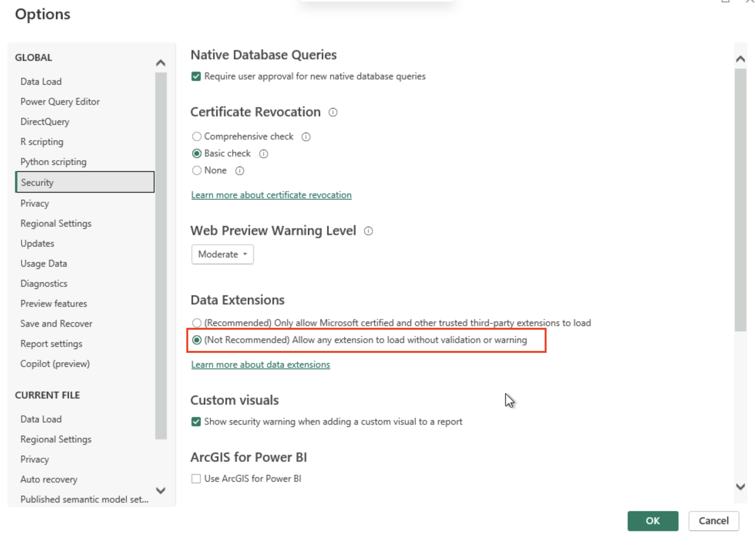The width and height of the screenshot is (756, 545).
Task: Click info icon beside Comprehensive check
Action: (306, 137)
